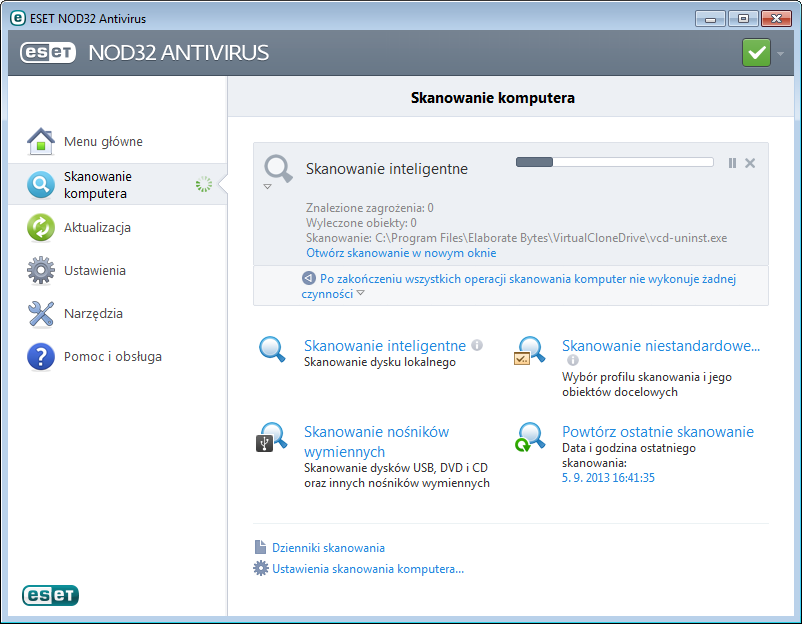802x624 pixels.
Task: Open Ustawienia section
Action: pyautogui.click(x=95, y=271)
